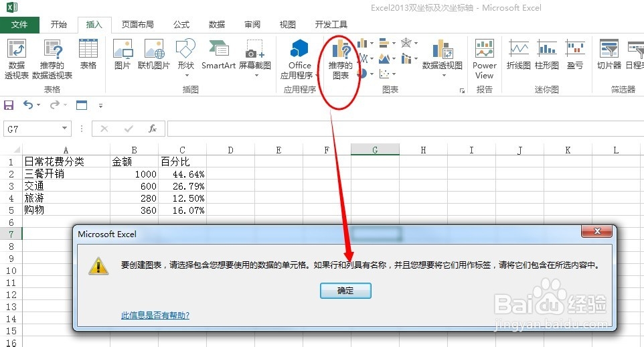The image size is (644, 347).
Task: Open Recommended PivotTables (推荐的数据透视表)
Action: tap(52, 59)
